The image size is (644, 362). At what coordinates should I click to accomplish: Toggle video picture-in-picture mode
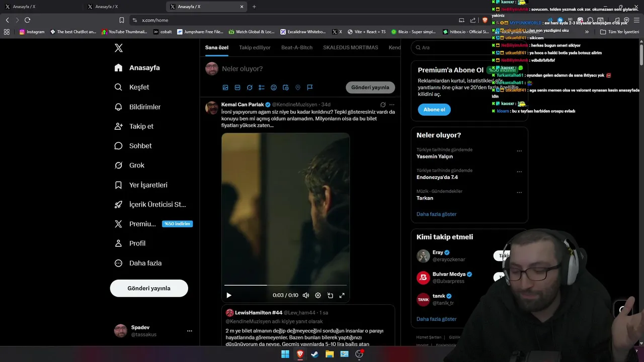(330, 295)
